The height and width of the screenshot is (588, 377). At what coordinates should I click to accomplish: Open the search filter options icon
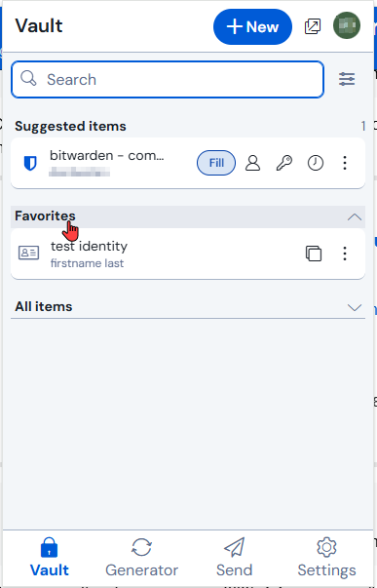point(347,79)
